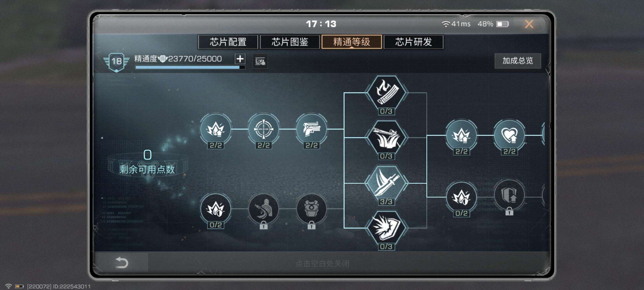The image size is (644, 290).
Task: Select the heart health boost node
Action: (x=509, y=135)
